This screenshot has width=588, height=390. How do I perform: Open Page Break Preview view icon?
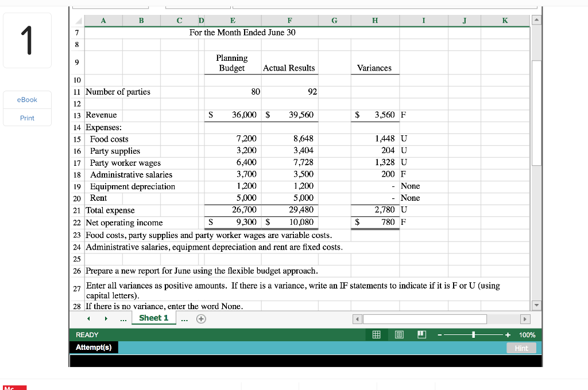(421, 334)
